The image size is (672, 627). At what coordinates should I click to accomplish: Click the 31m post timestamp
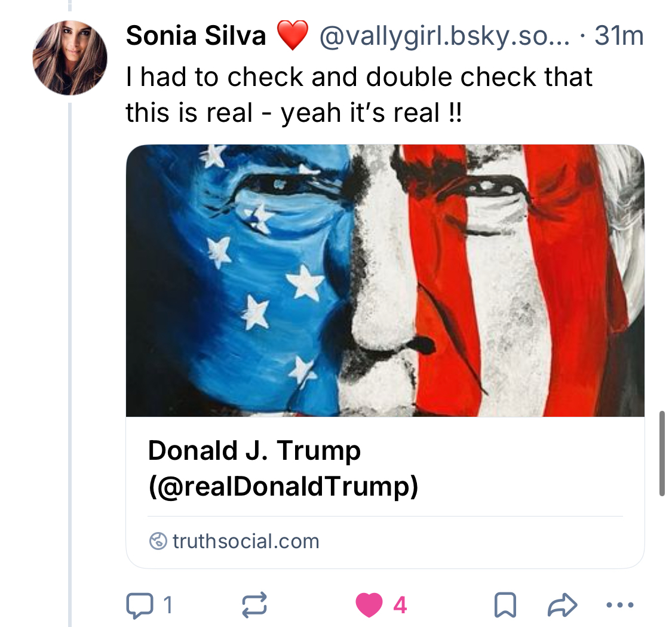coord(619,36)
